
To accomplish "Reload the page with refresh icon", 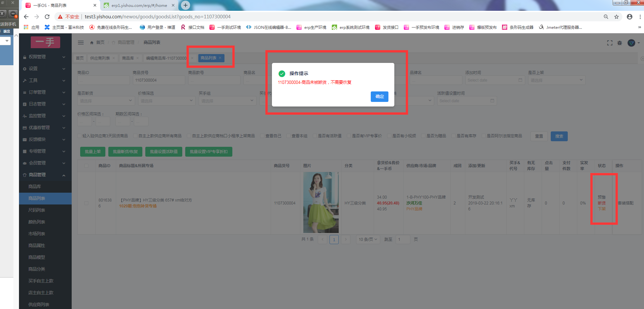I will 47,17.
